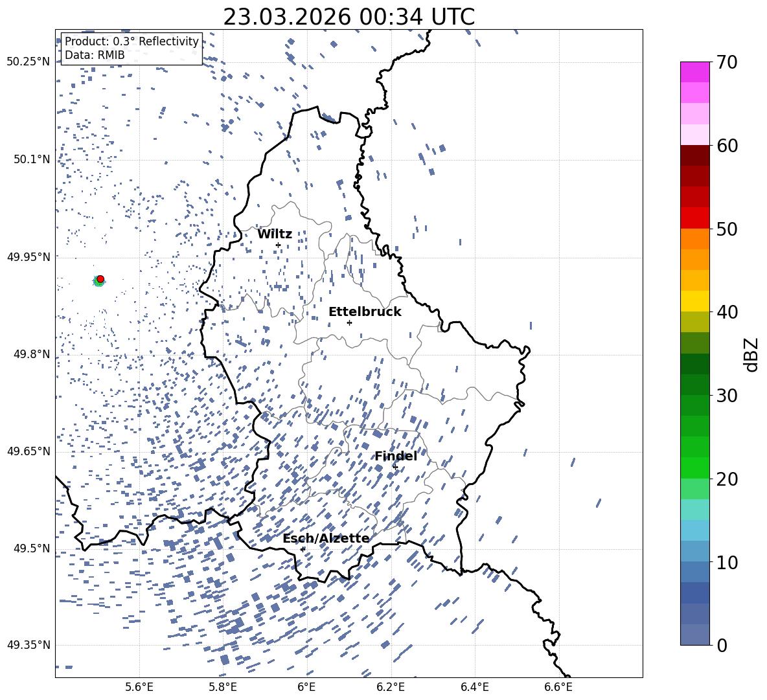This screenshot has width=767, height=700.
Task: Click the Wiltz station cross marker
Action: pyautogui.click(x=278, y=245)
